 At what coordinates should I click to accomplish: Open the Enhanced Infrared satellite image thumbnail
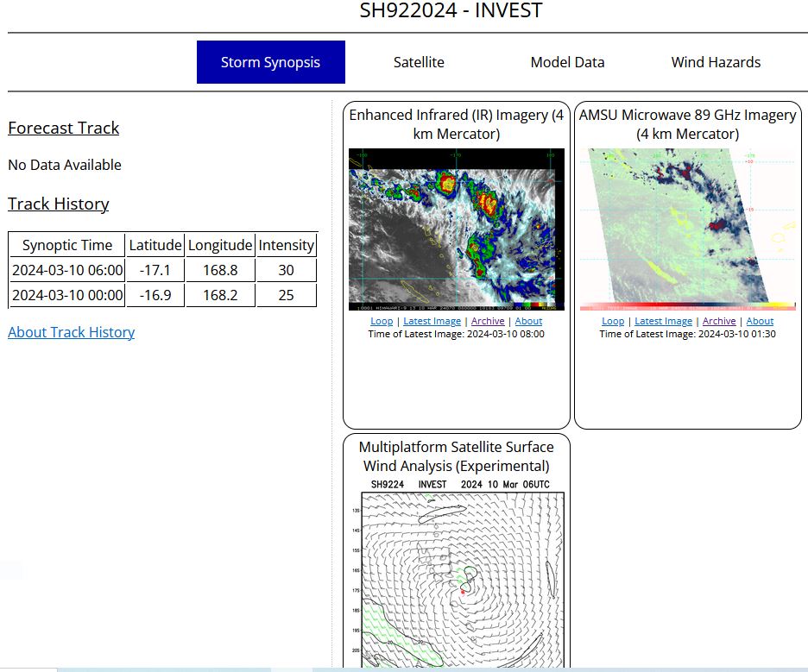(x=457, y=229)
